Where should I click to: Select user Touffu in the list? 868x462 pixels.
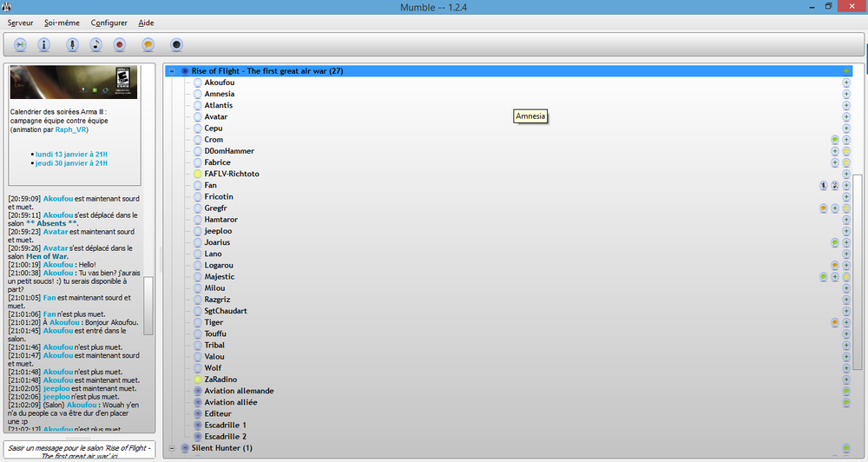tap(215, 333)
